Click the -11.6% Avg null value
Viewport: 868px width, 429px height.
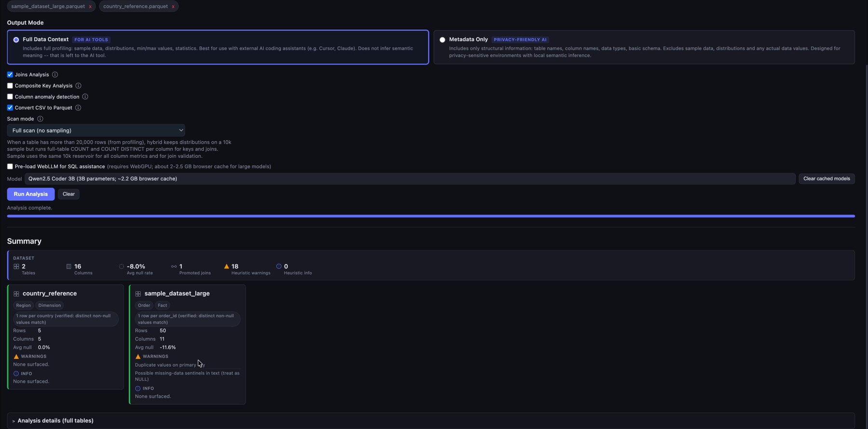point(168,347)
